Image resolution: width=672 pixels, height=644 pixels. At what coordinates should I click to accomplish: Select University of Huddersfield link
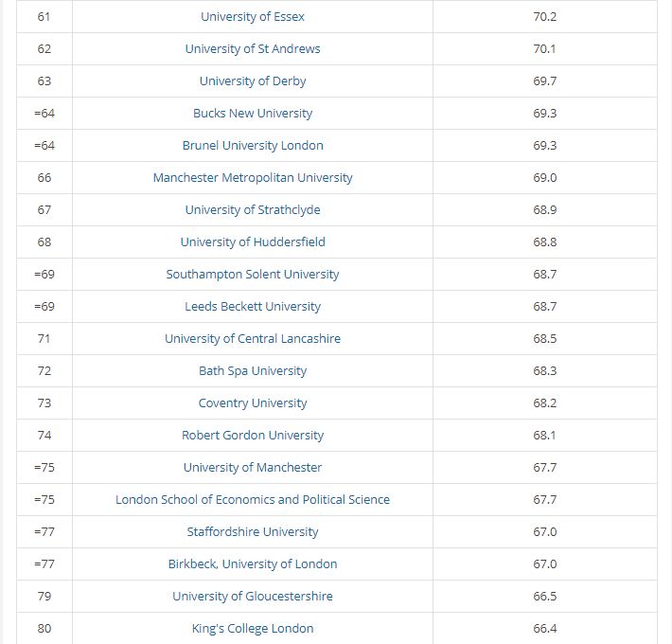click(253, 241)
